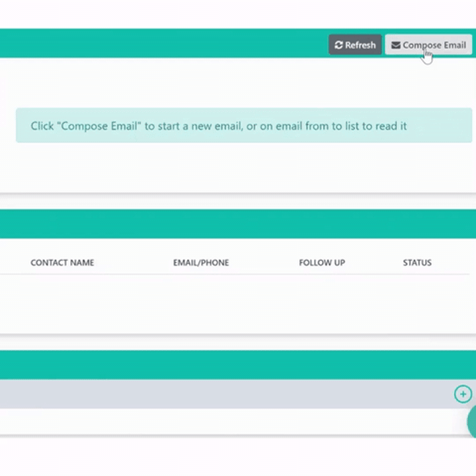Viewport: 476px width, 476px height.
Task: Click the Compose Email hint message
Action: [x=244, y=126]
